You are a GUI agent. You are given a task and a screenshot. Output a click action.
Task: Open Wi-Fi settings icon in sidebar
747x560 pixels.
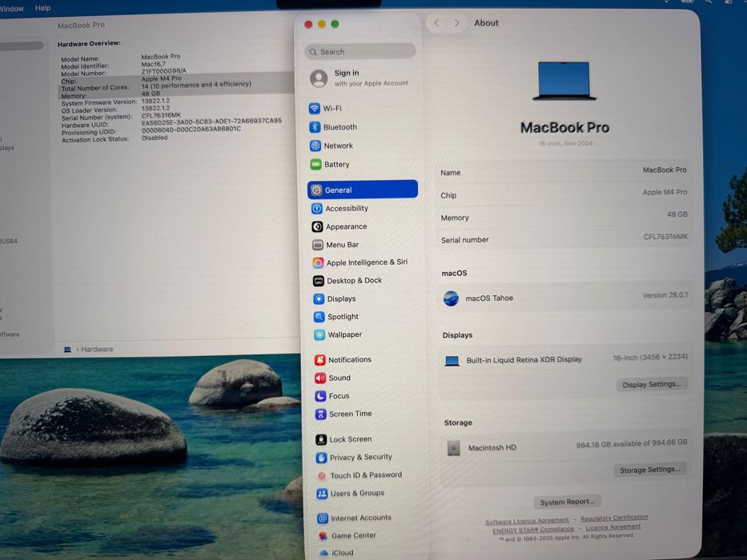click(x=315, y=109)
